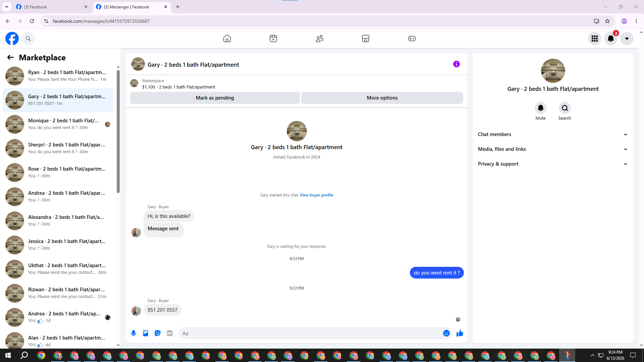Open Rizwan's apartment chat
This screenshot has height=362, width=644.
coord(58,293)
